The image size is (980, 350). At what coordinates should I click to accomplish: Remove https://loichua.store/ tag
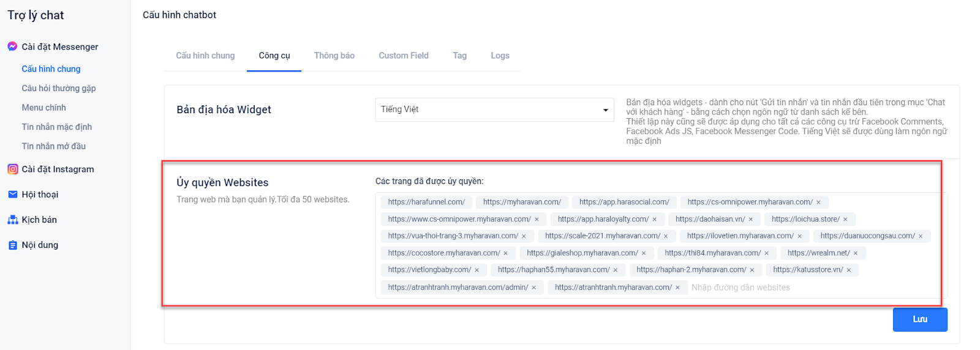pos(845,220)
